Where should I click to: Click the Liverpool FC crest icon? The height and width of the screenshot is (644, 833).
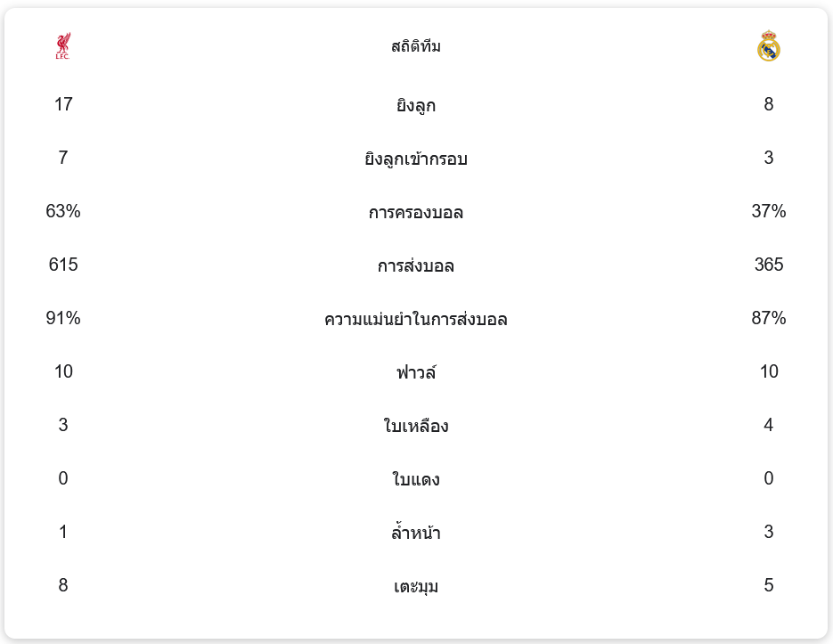click(62, 46)
